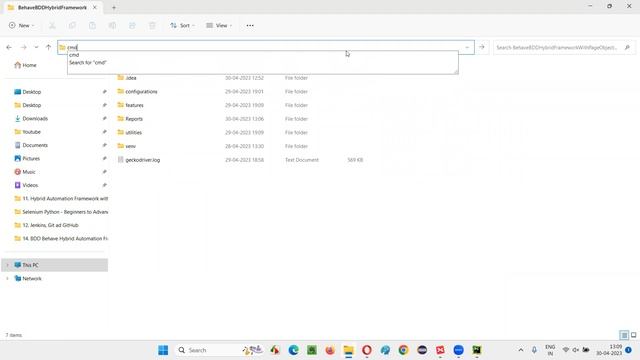
Task: Click the Delete trash icon
Action: tap(152, 25)
